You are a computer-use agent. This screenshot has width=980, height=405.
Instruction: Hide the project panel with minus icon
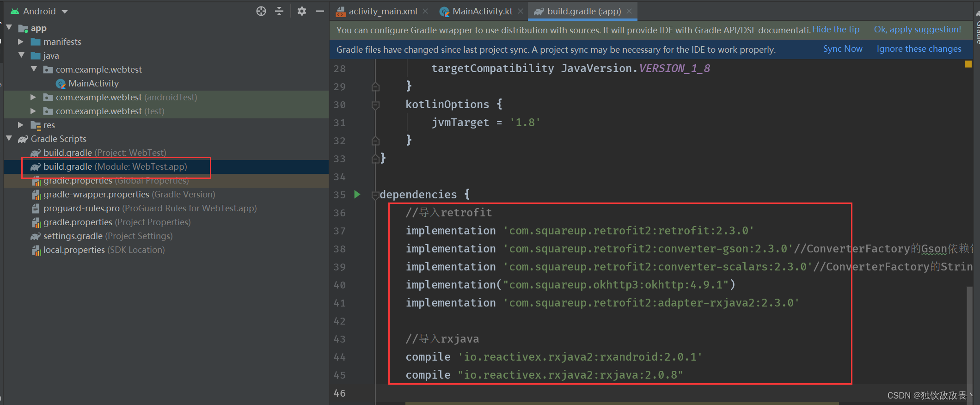pyautogui.click(x=319, y=11)
